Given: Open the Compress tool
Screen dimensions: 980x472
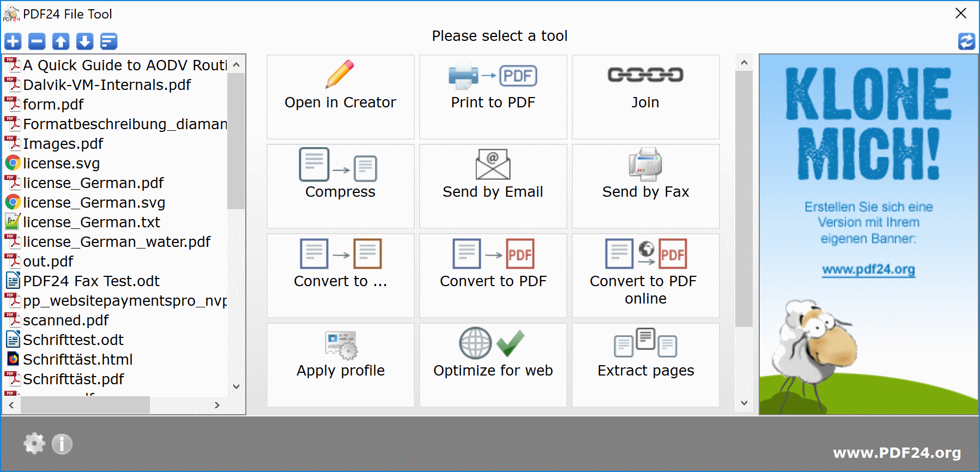Looking at the screenshot, I should coord(340,186).
